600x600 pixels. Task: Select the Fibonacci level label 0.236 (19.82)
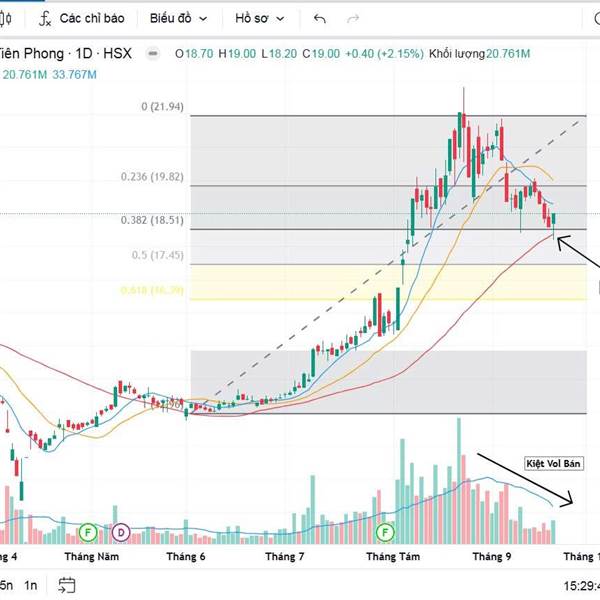tap(152, 177)
